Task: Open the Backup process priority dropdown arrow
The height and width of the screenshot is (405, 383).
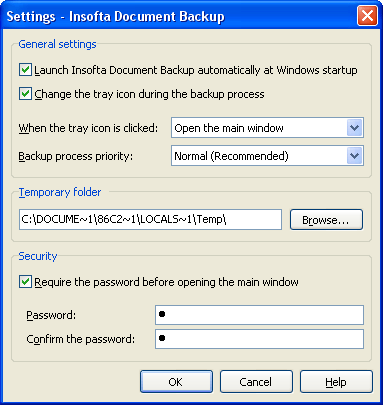Action: [x=354, y=156]
